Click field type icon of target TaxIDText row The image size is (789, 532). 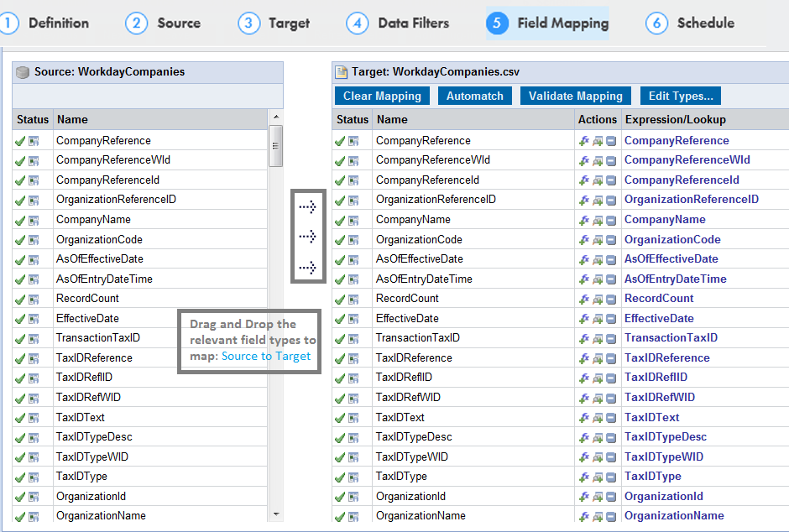tap(353, 419)
